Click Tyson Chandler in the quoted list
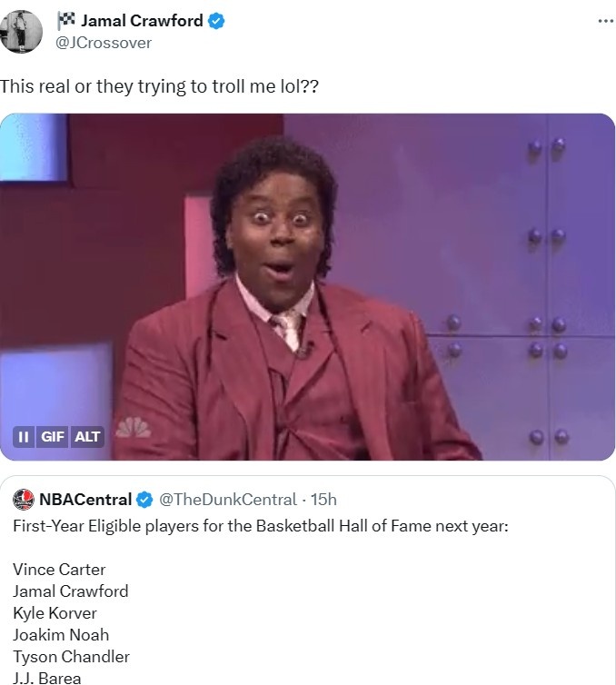Image resolution: width=616 pixels, height=685 pixels. [71, 657]
